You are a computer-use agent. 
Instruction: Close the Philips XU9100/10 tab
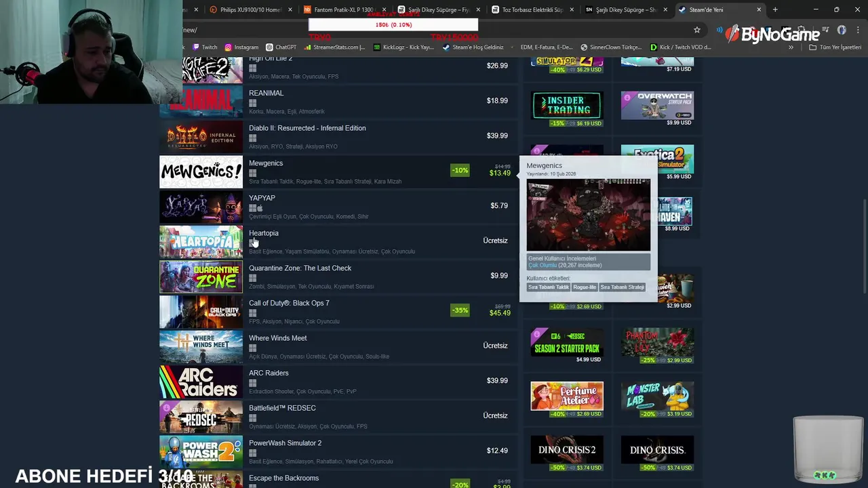[x=290, y=9]
